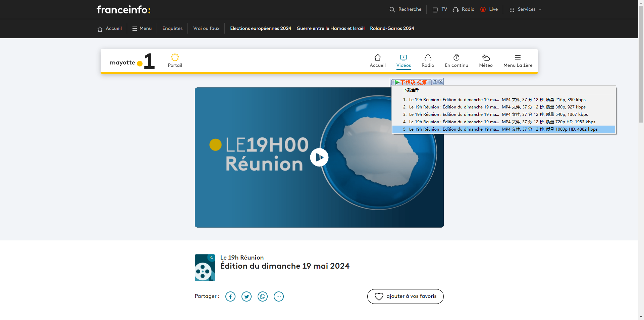Click the red Live indicator icon

point(483,9)
